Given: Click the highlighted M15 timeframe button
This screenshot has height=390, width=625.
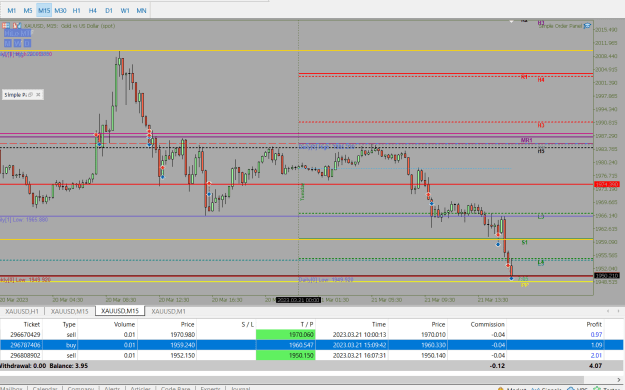Looking at the screenshot, I should pyautogui.click(x=44, y=10).
